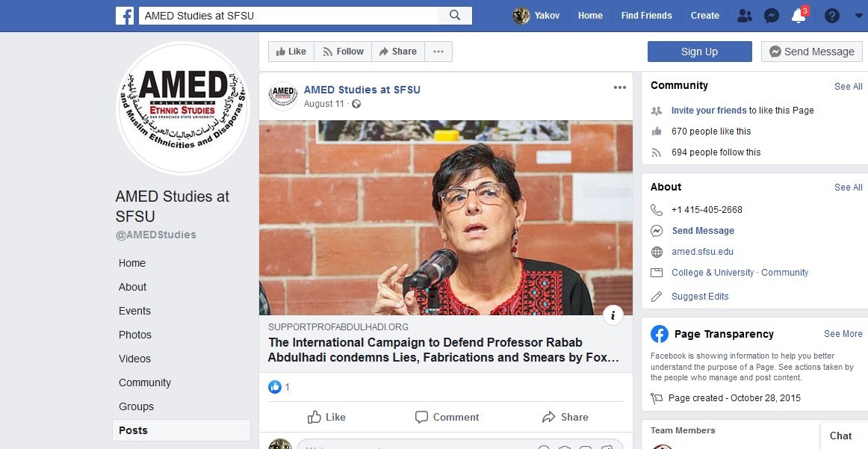Viewport: 868px width, 449px height.
Task: Click the phone icon in About
Action: (x=657, y=210)
